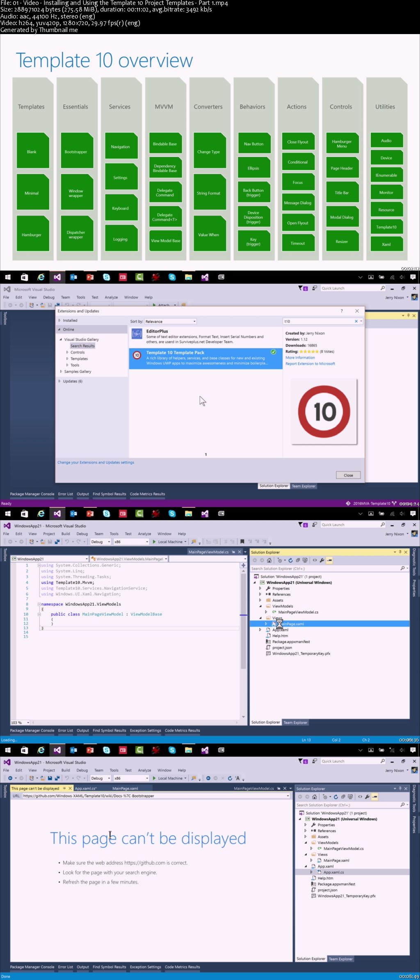Click EditorPlus extension icon in results list
The height and width of the screenshot is (980, 420).
[x=137, y=334]
